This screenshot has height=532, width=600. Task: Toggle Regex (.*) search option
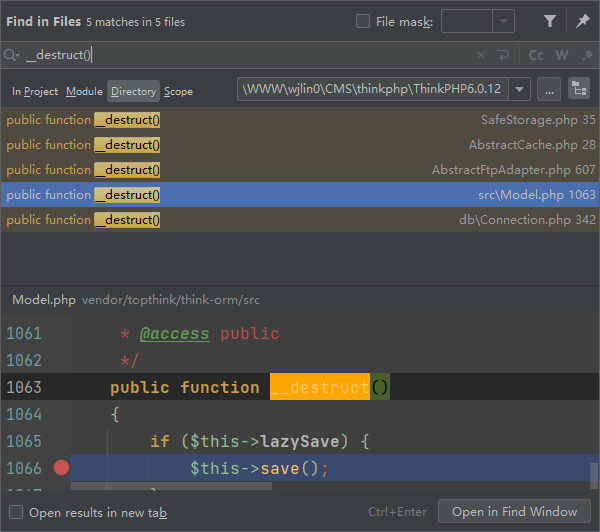tap(587, 56)
